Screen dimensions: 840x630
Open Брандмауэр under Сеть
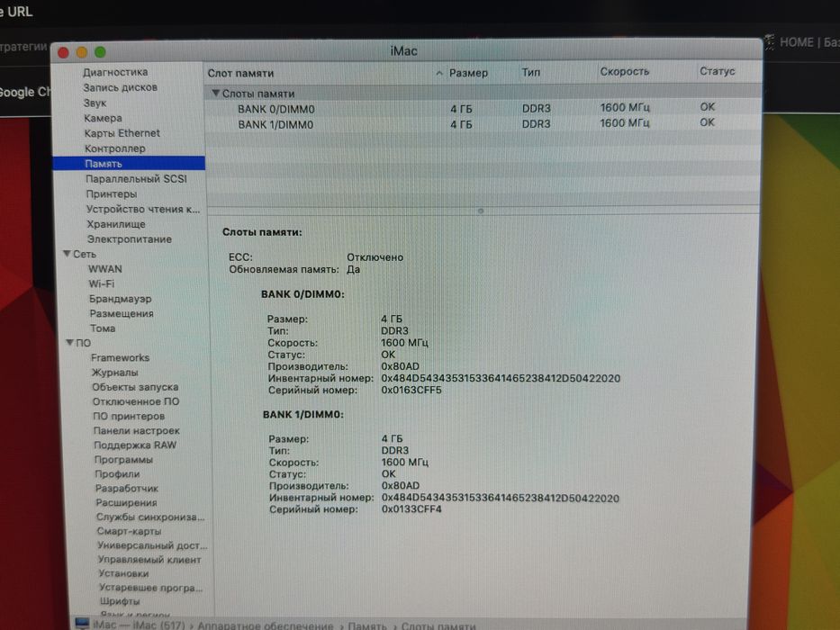(120, 299)
